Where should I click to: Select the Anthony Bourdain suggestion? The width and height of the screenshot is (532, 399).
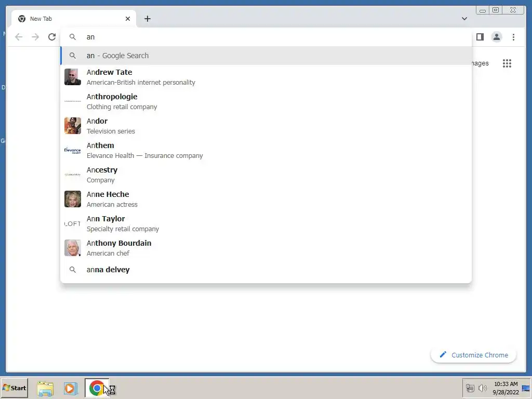click(x=266, y=248)
